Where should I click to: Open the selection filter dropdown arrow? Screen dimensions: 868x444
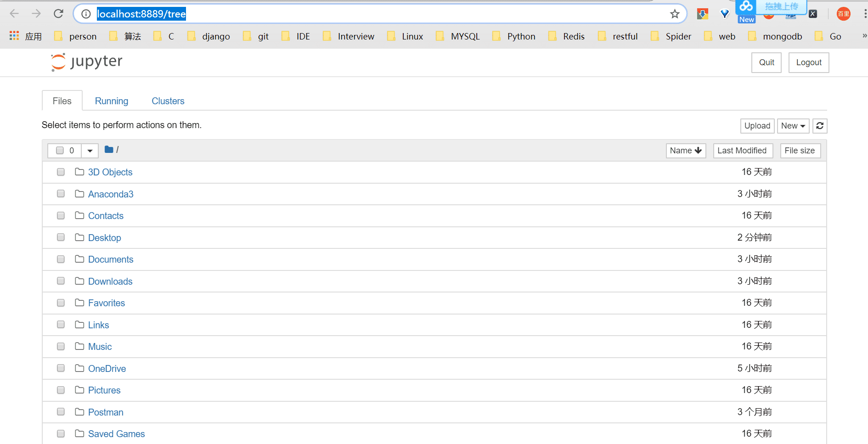pyautogui.click(x=90, y=151)
